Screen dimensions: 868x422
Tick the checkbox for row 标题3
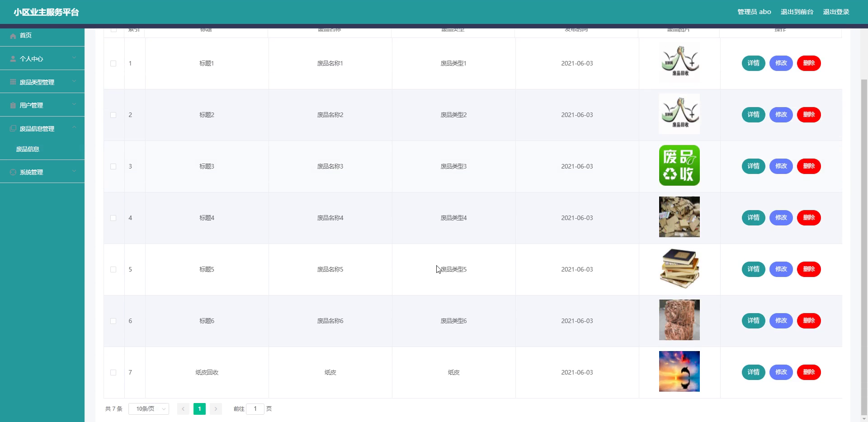click(x=113, y=167)
